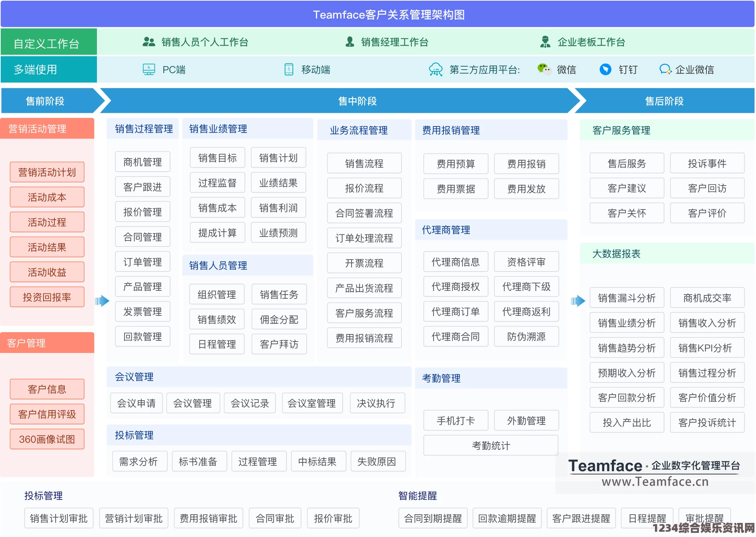
Task: Click the 钉钉 DingTalk logo icon
Action: (605, 69)
